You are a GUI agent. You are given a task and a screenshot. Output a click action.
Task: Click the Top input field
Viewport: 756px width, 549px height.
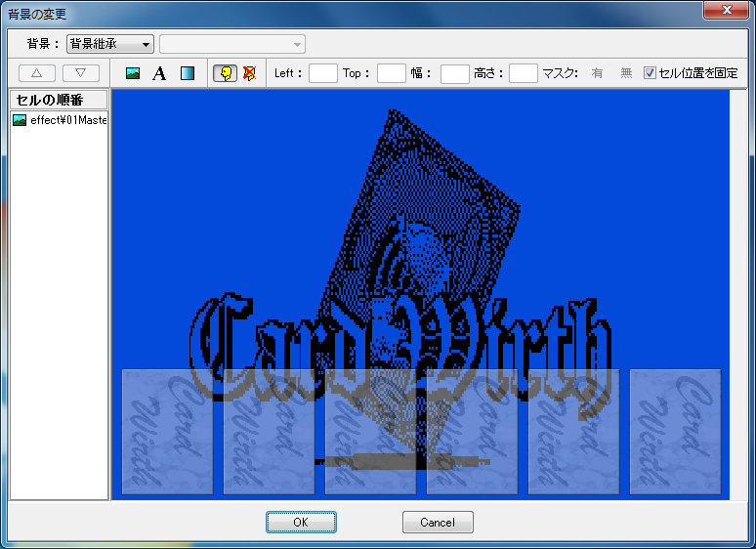click(x=391, y=73)
